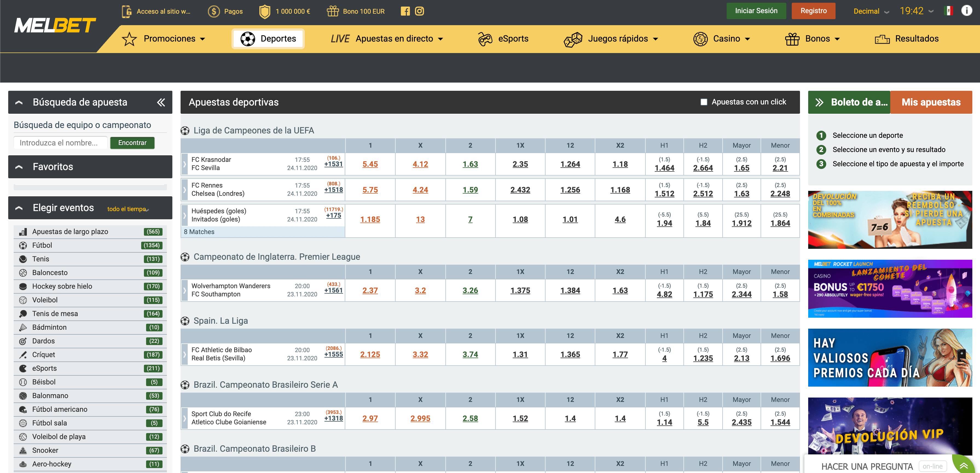Viewport: 980px width, 473px height.
Task: Pick odds 5.75 for FC Rennes win
Action: click(370, 190)
